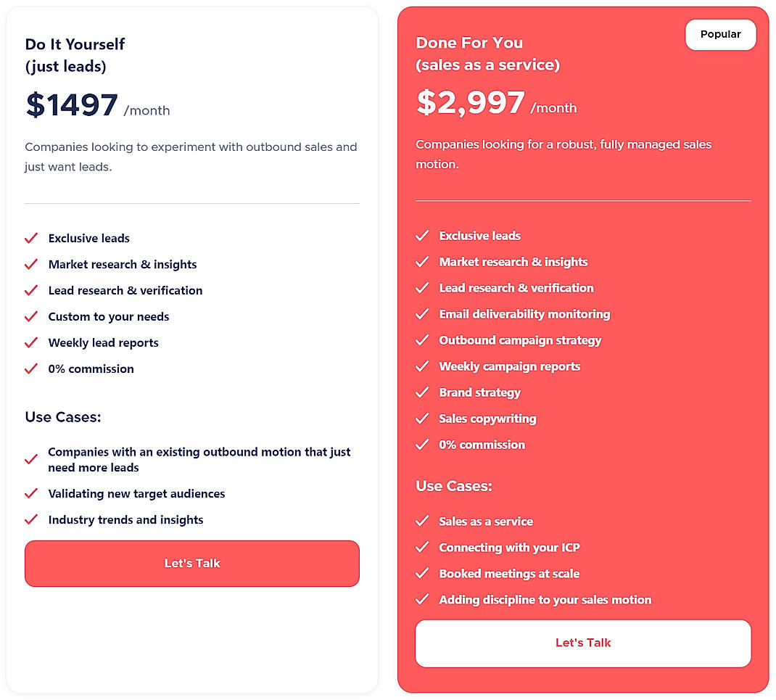This screenshot has height=700, width=776.
Task: Click the checkmark next to Sales as a service
Action: pyautogui.click(x=423, y=521)
